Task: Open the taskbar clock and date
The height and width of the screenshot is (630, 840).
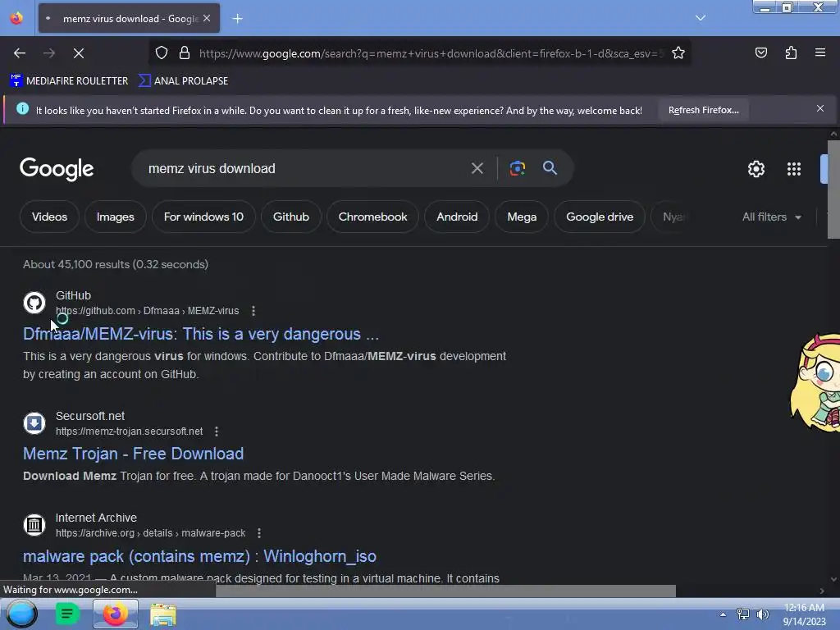Action: pos(804,614)
